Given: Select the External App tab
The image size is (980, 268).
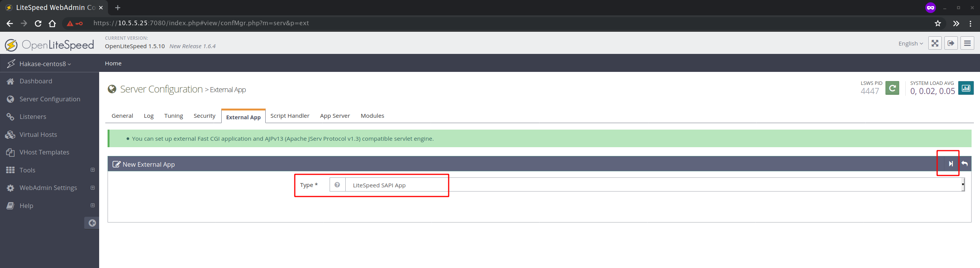Looking at the screenshot, I should point(243,117).
